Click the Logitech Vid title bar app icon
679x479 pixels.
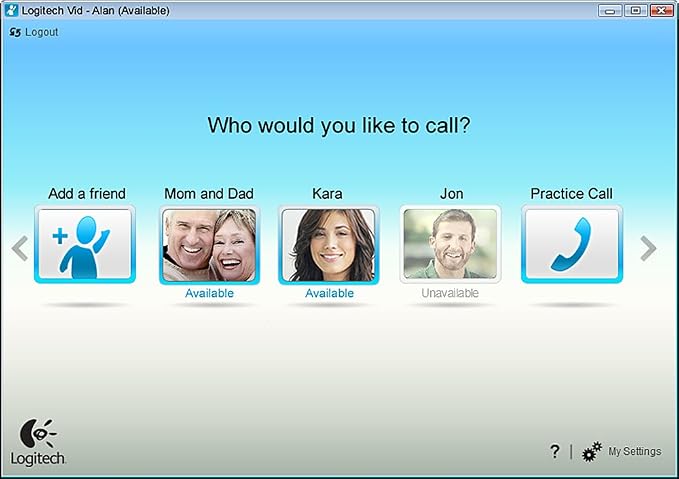point(11,10)
